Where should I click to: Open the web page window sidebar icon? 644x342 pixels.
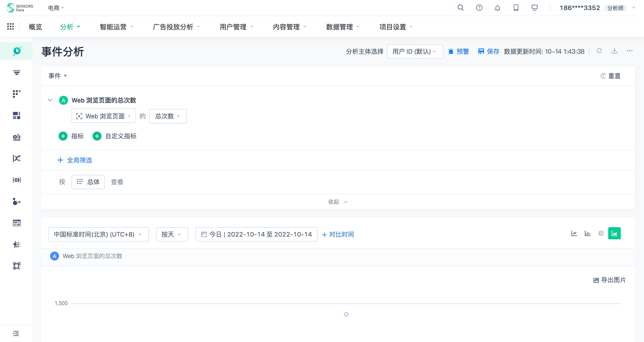(17, 223)
